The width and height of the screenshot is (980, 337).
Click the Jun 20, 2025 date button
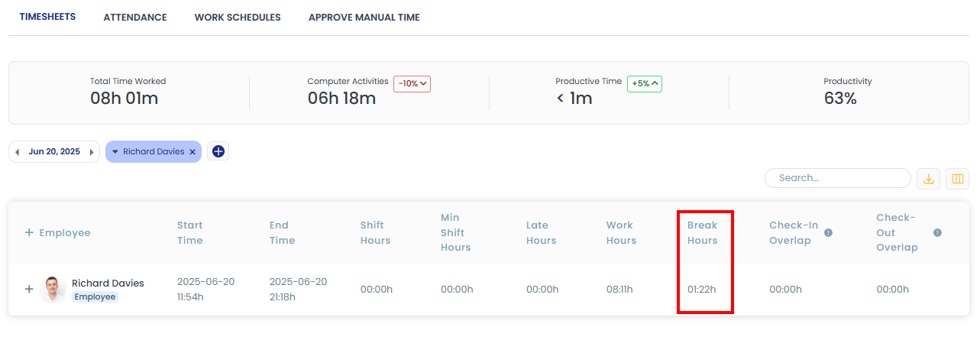pos(54,152)
